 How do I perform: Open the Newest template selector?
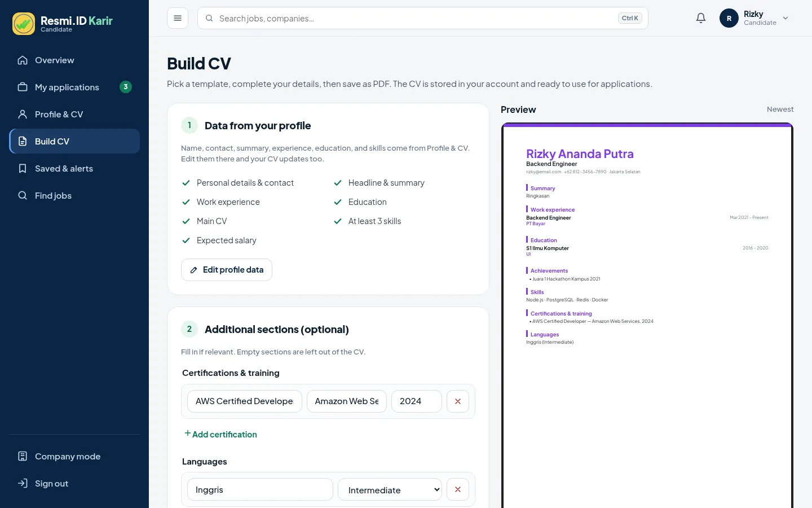pos(780,110)
